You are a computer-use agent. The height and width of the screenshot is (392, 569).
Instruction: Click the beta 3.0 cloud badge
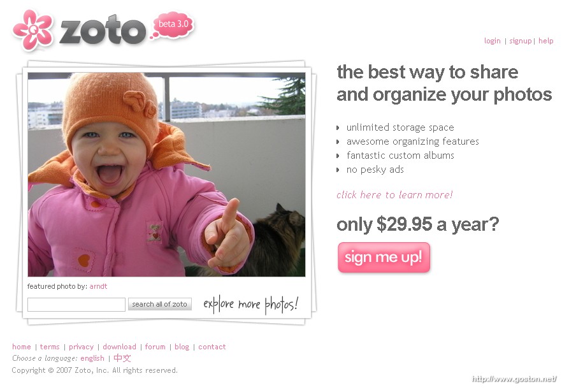click(173, 25)
